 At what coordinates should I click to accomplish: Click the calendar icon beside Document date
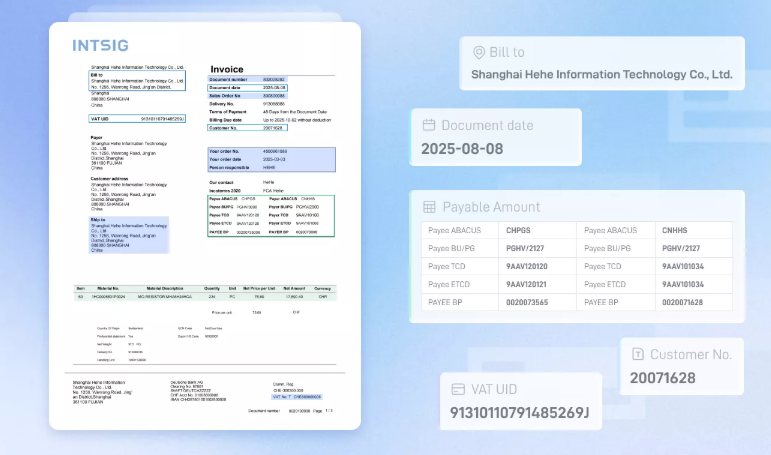429,125
